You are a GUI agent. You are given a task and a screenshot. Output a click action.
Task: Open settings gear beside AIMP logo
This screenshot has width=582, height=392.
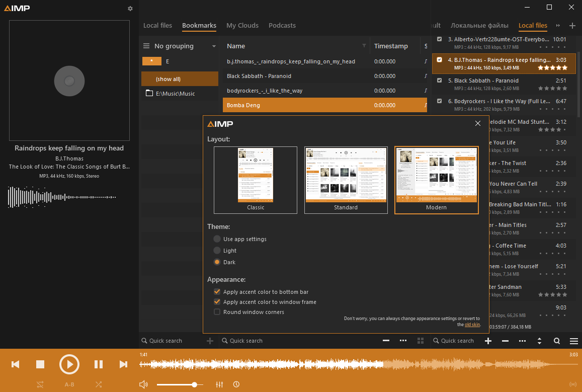click(130, 9)
